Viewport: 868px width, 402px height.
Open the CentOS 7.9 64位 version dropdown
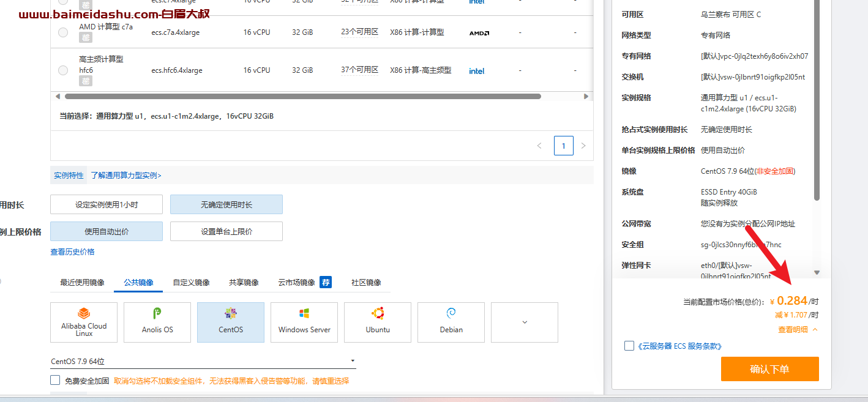[203, 361]
